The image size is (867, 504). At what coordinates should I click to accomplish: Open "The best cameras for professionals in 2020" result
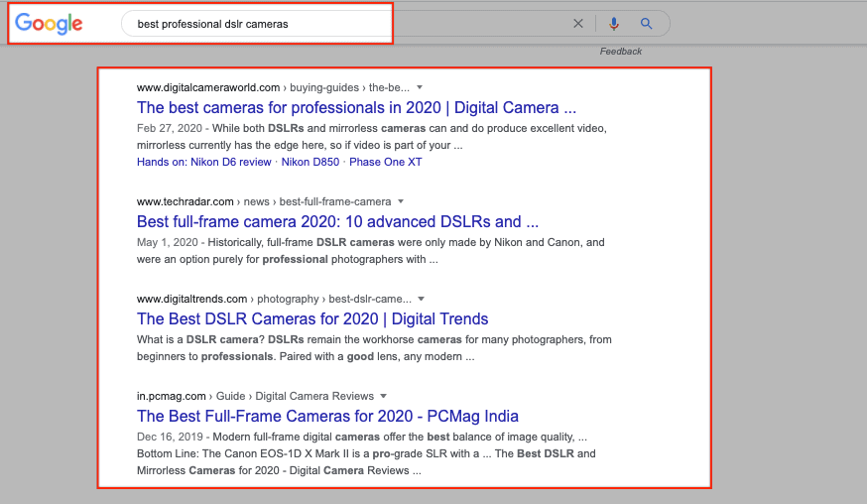[x=356, y=108]
